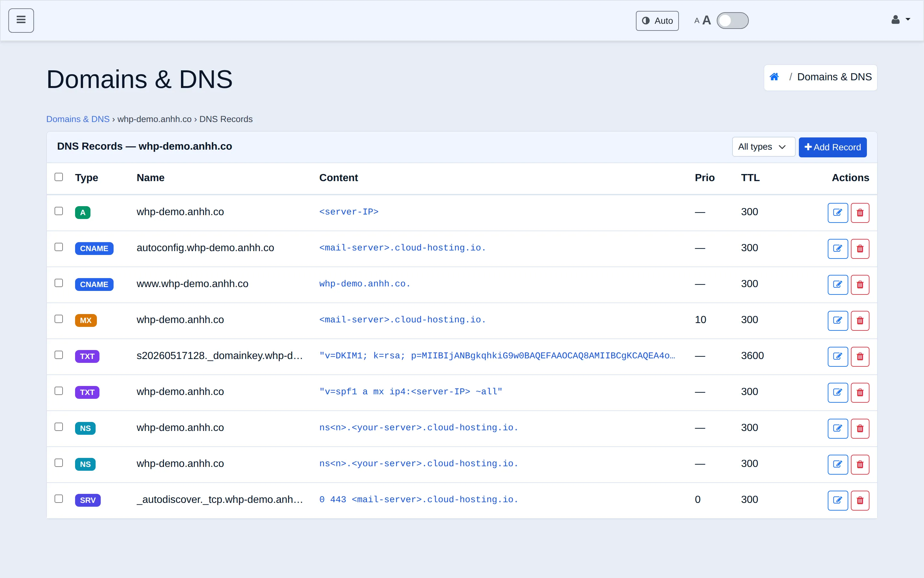
Task: Click the Auto theme mode button
Action: (657, 21)
